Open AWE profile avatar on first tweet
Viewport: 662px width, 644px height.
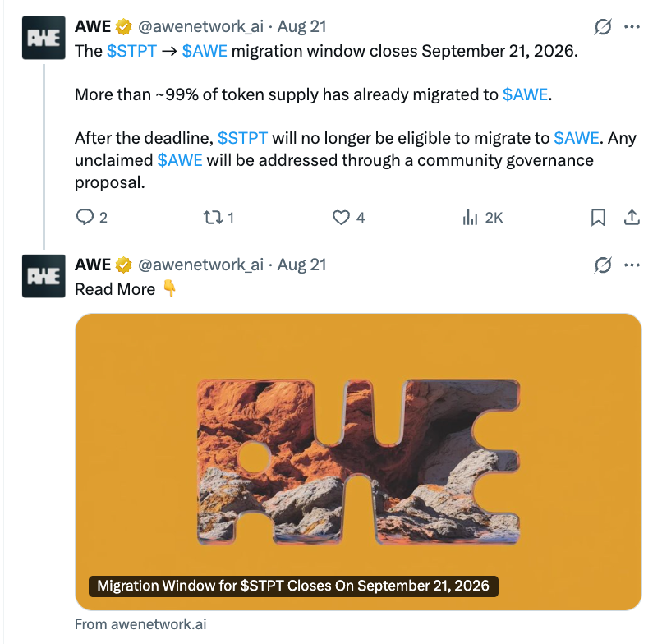(x=44, y=38)
